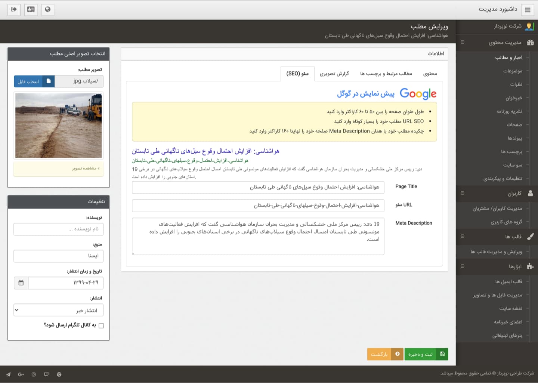Collapse the content management sidebar section
This screenshot has height=392, width=538.
(463, 42)
